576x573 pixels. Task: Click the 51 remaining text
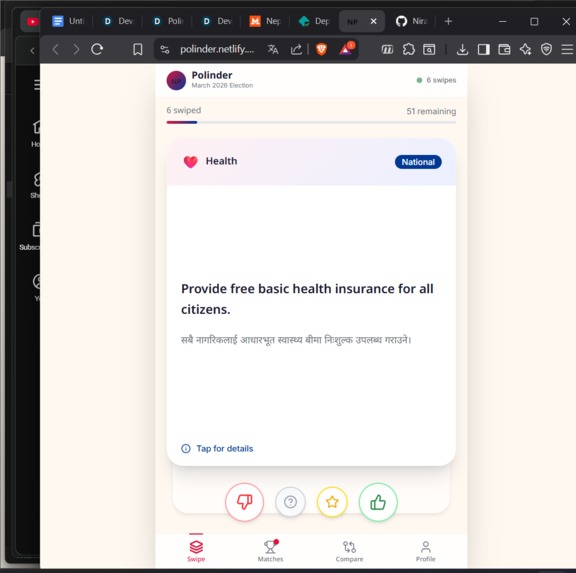pos(431,111)
